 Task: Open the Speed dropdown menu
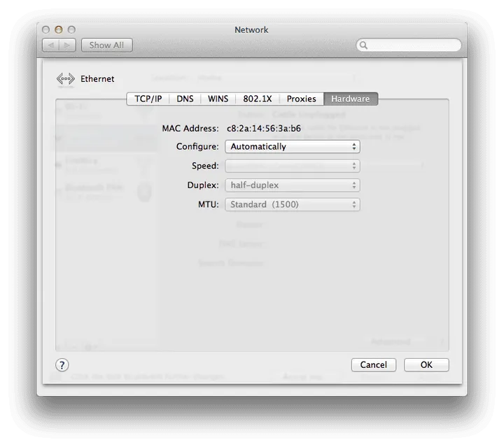pyautogui.click(x=292, y=166)
